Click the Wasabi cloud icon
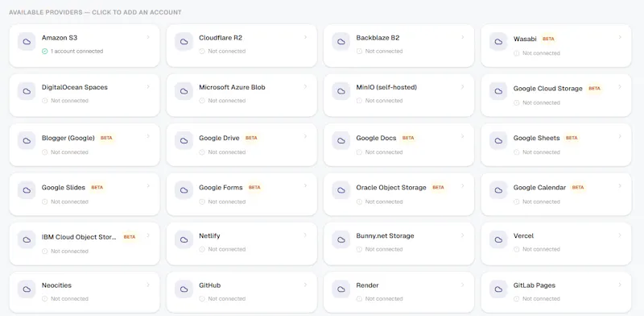 click(x=498, y=42)
